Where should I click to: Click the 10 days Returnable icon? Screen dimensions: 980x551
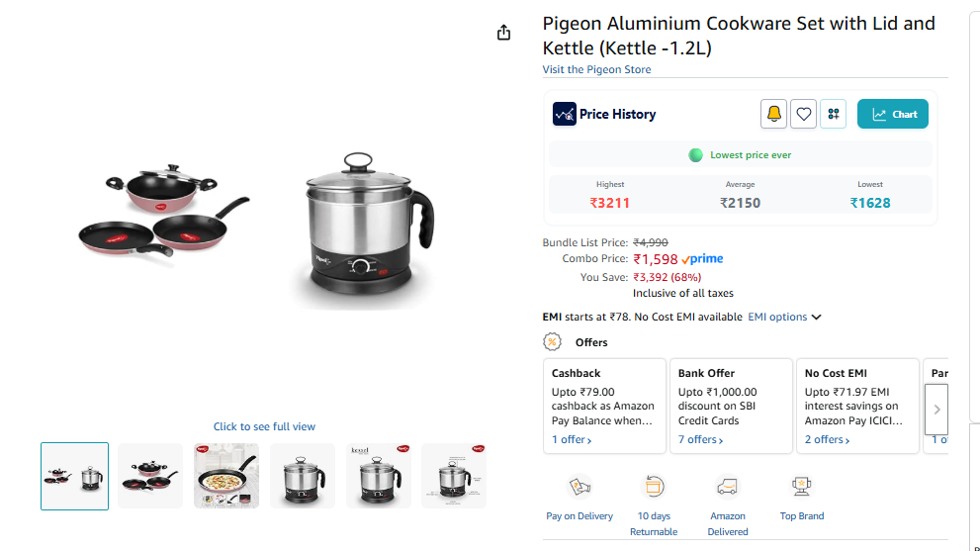tap(654, 487)
